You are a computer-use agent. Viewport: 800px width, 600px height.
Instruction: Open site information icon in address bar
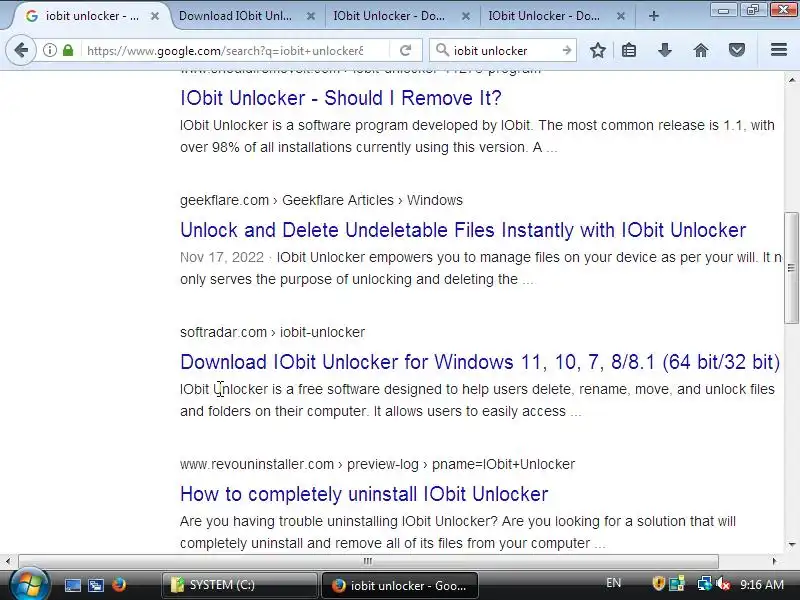click(49, 51)
